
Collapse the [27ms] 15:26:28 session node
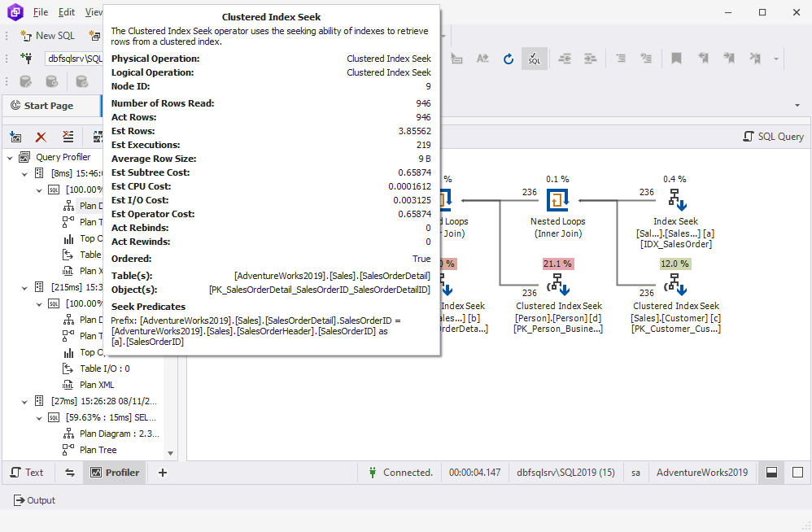point(24,401)
